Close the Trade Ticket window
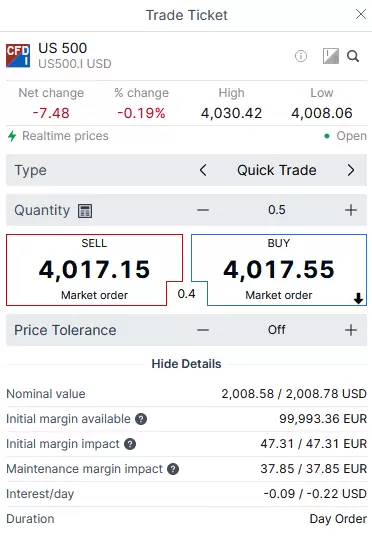Viewport: 372px width, 537px height. (x=361, y=14)
